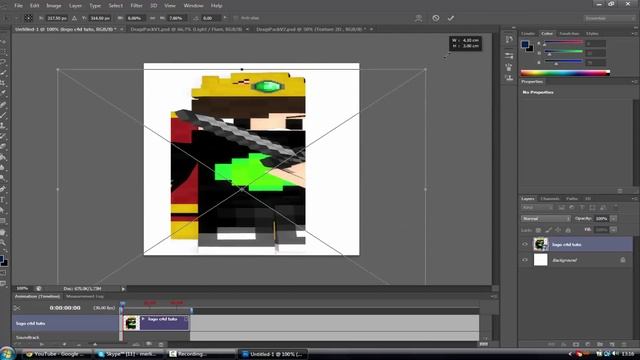
Task: Open the blend mode Normal dropdown
Action: click(x=546, y=219)
